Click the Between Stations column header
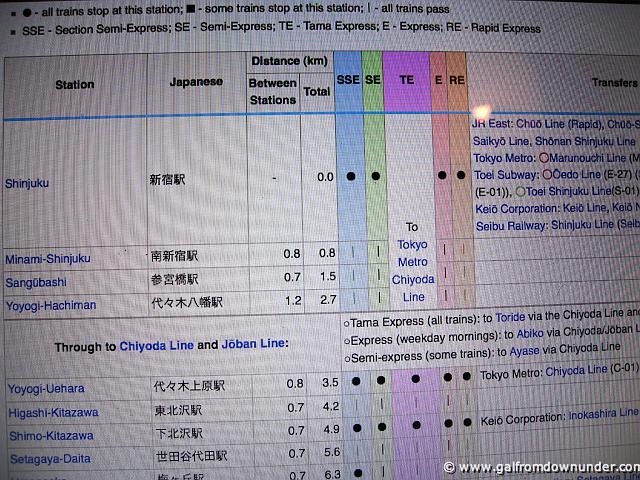 (x=273, y=91)
